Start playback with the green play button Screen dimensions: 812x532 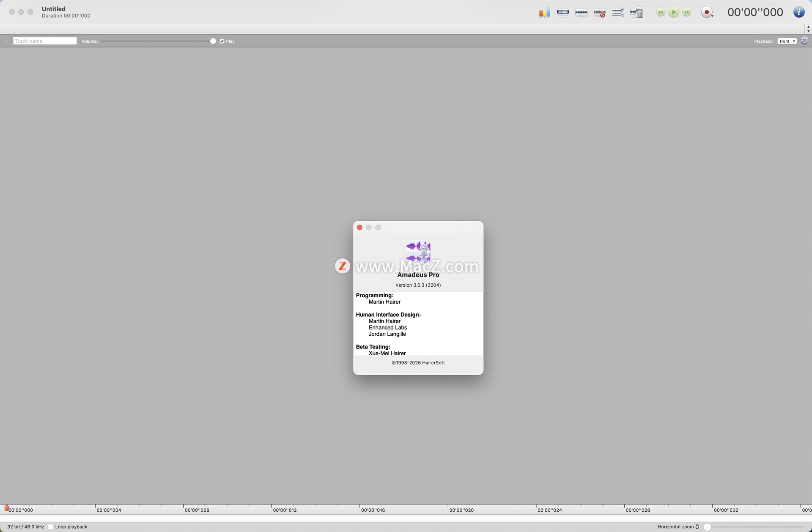(x=674, y=12)
